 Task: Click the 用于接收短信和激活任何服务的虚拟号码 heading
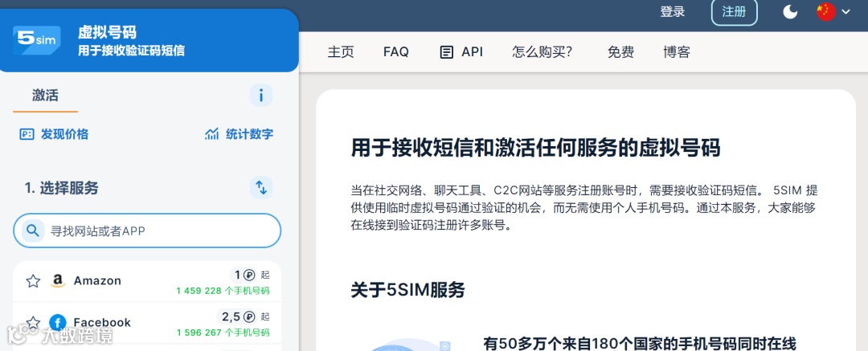535,149
